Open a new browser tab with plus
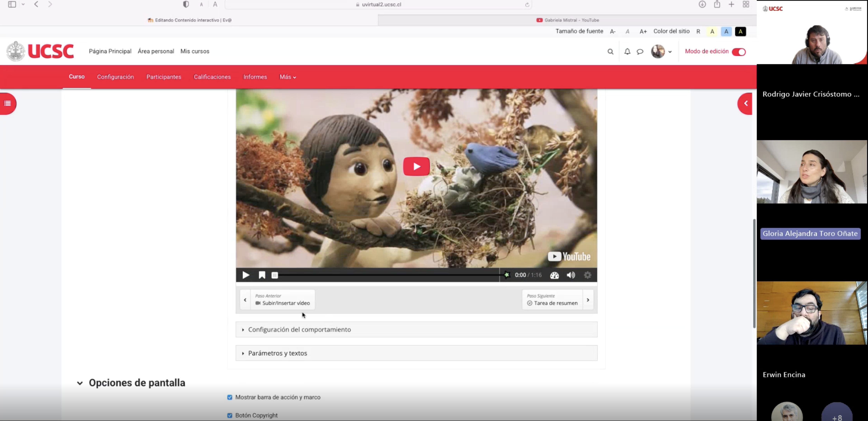The height and width of the screenshot is (421, 868). 731,4
